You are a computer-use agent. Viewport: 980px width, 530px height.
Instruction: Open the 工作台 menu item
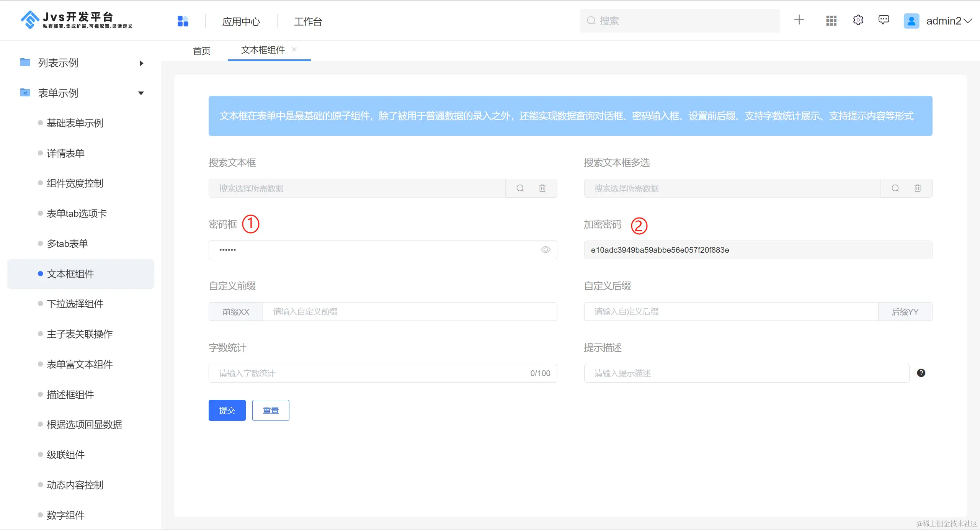click(x=308, y=21)
